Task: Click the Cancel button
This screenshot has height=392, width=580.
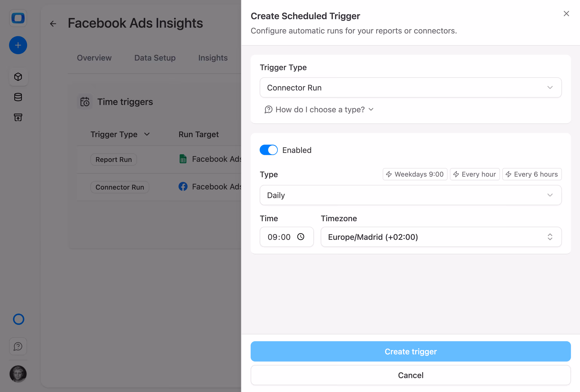Action: pos(411,375)
